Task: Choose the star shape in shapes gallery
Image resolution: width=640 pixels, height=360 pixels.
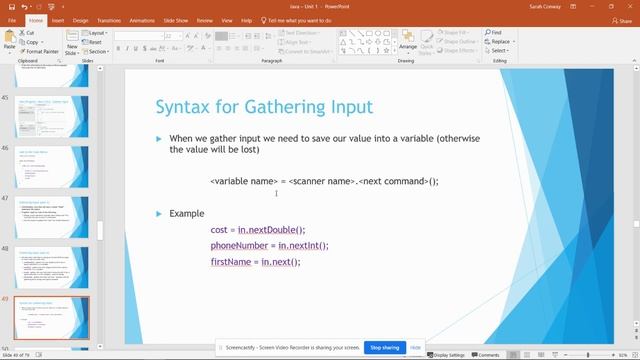Action: click(386, 51)
